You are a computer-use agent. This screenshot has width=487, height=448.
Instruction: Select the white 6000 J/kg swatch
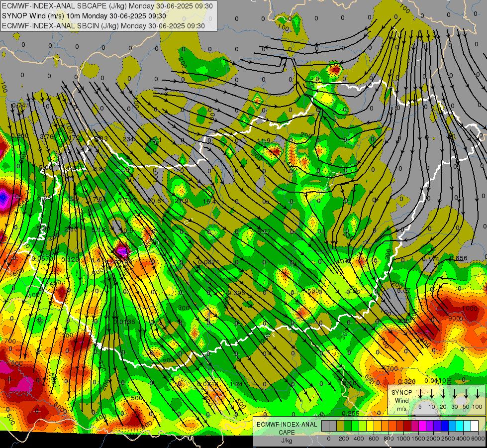click(x=475, y=426)
